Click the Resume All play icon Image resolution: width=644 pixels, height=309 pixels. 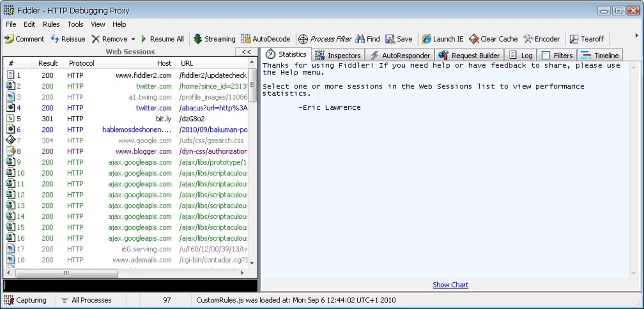(144, 39)
